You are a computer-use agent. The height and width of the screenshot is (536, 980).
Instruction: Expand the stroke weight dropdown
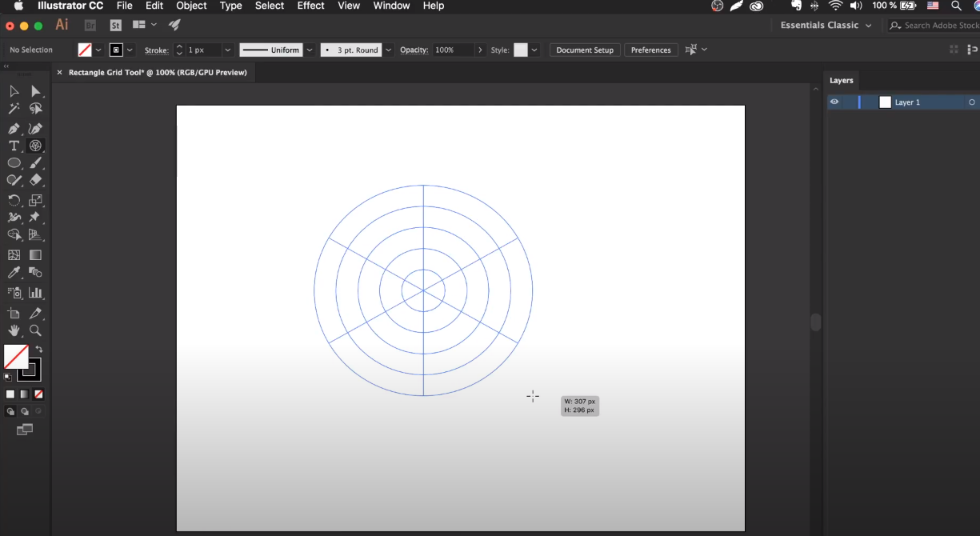pos(228,50)
